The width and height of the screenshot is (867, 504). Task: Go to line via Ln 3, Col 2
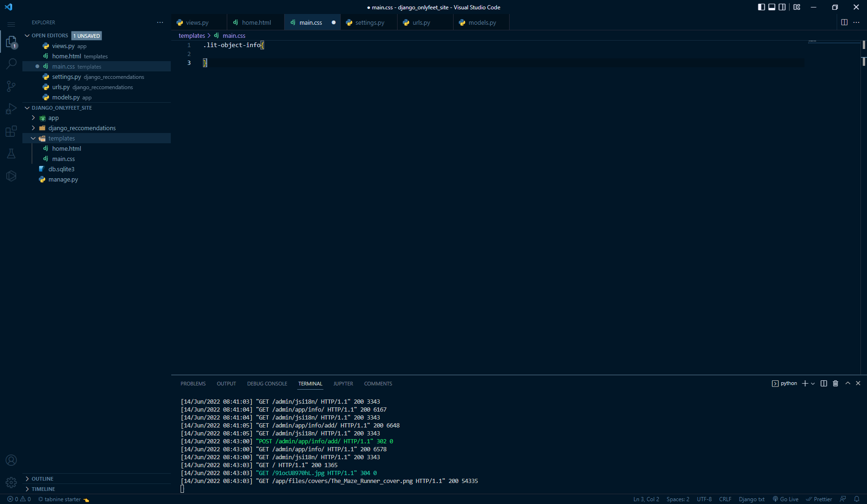tap(646, 499)
